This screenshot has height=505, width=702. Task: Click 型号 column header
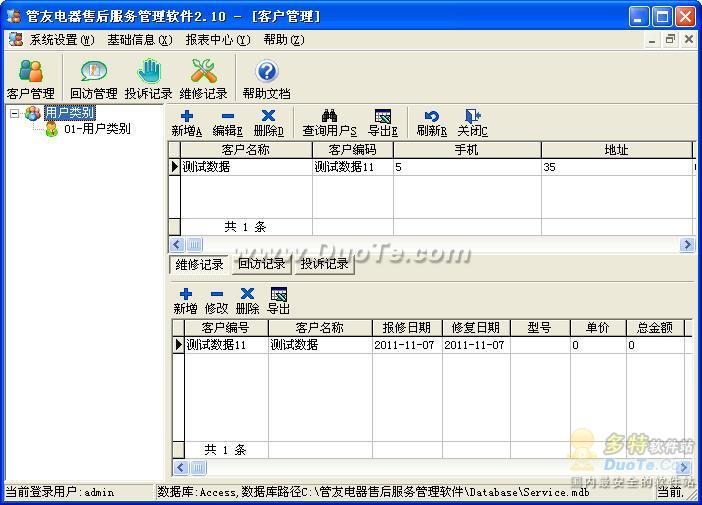(540, 328)
